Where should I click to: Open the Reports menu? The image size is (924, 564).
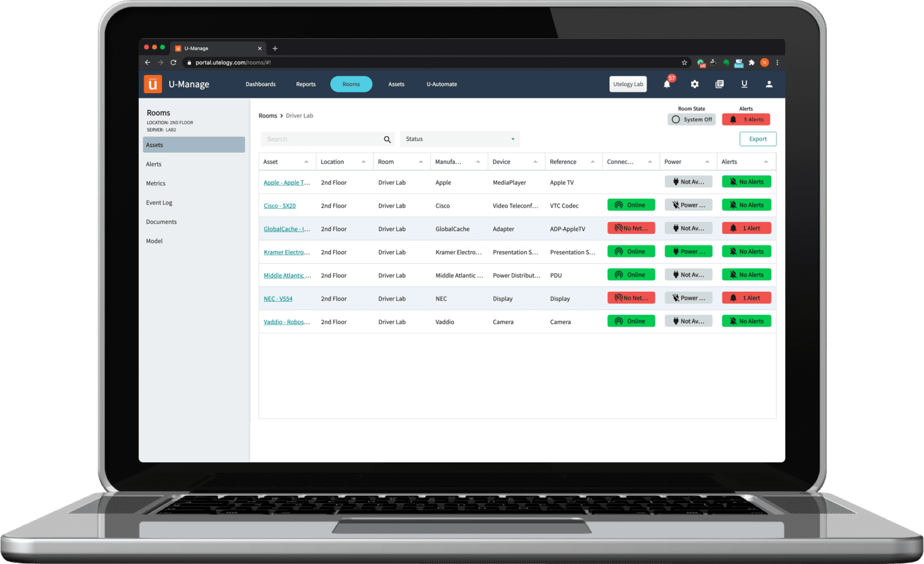[305, 84]
